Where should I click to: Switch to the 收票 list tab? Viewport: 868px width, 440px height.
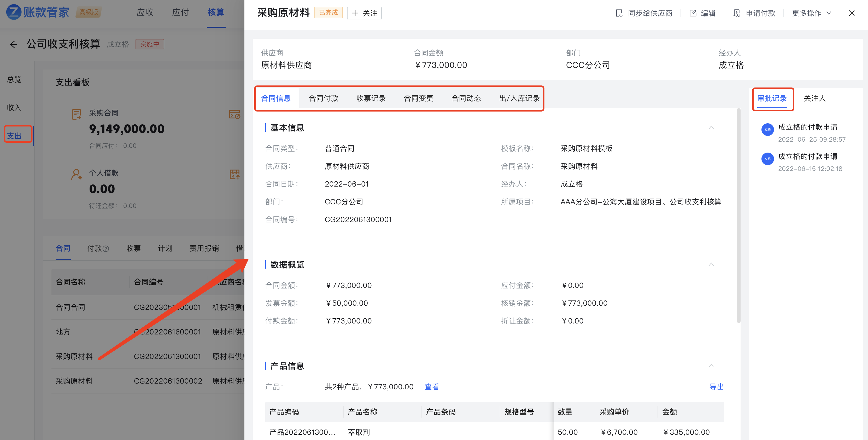(133, 248)
